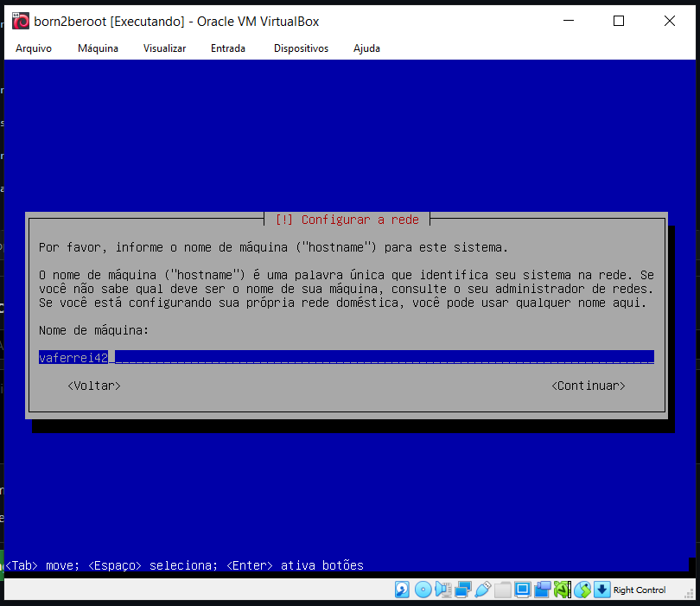The width and height of the screenshot is (700, 606).
Task: Activate the <Continuar> button
Action: tap(589, 386)
